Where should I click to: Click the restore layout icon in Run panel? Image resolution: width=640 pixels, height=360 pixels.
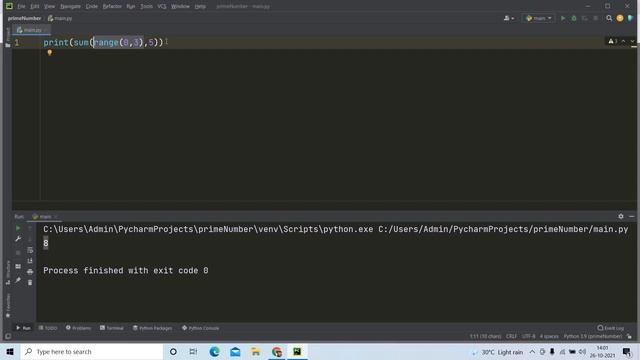18,266
